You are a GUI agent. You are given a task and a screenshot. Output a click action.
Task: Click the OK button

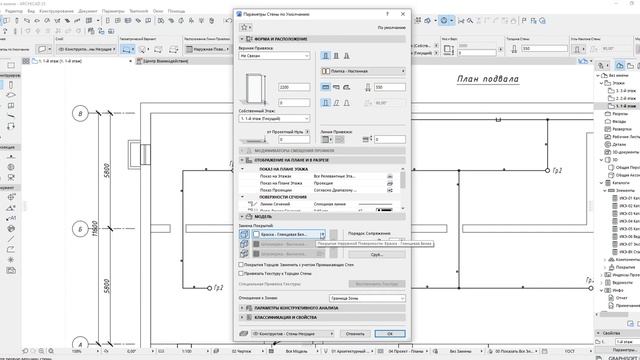pos(390,333)
